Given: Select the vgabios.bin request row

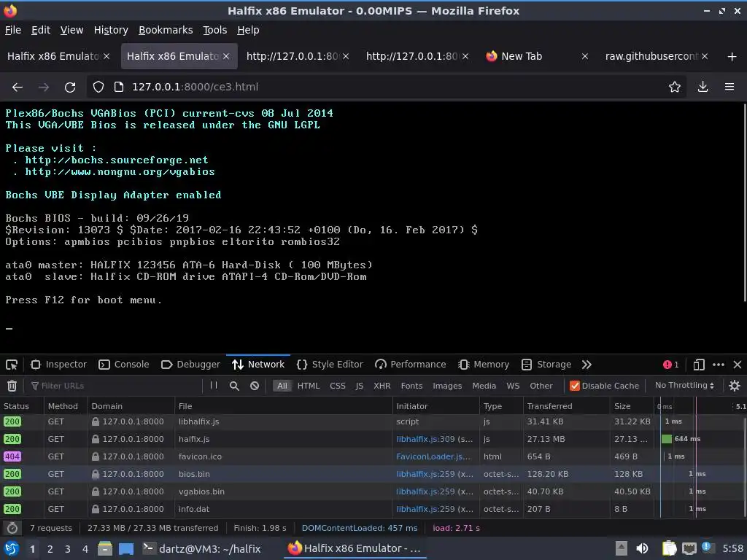Looking at the screenshot, I should (371, 492).
